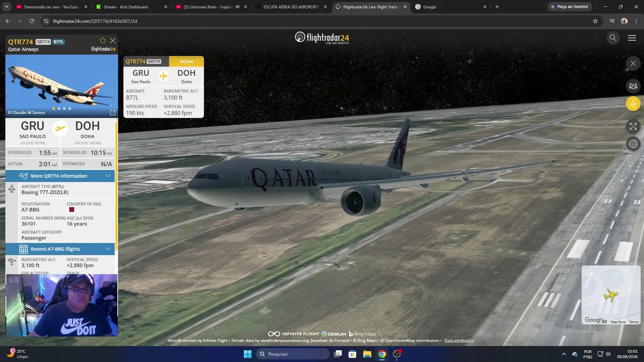The height and width of the screenshot is (362, 644).
Task: View site information icon in address bar
Action: (46, 21)
